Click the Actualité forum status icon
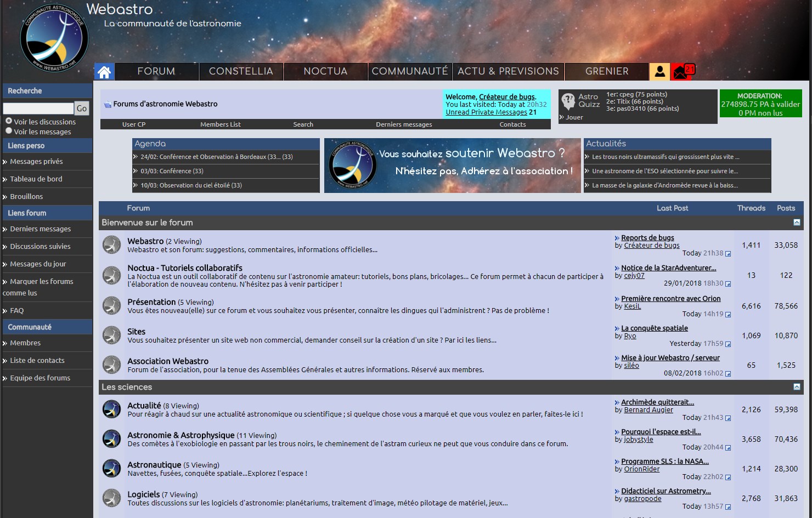This screenshot has width=812, height=518. click(112, 409)
